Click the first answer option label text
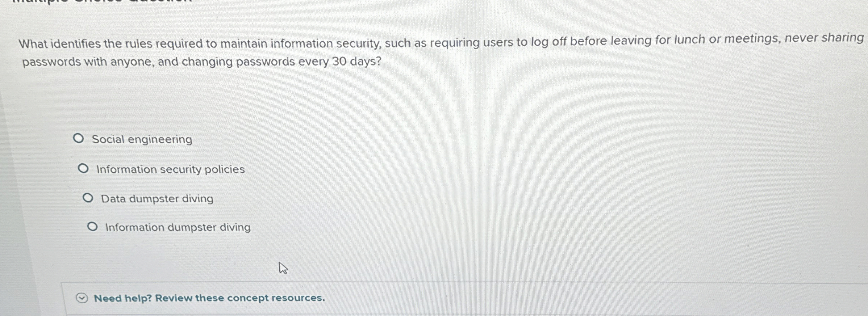This screenshot has width=868, height=316. click(x=142, y=139)
